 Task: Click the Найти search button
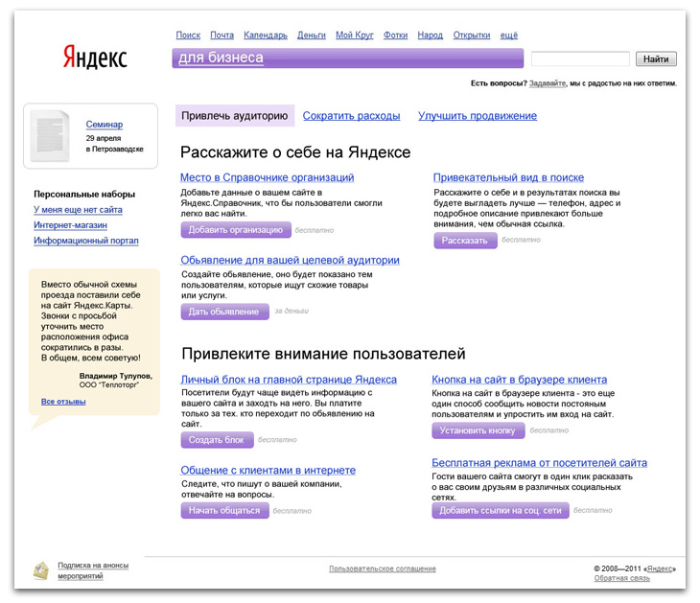(656, 58)
